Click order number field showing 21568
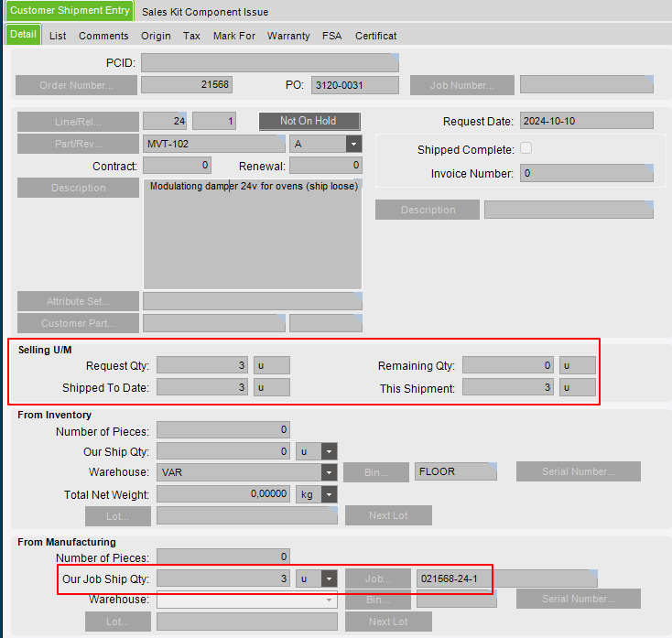 pos(187,84)
